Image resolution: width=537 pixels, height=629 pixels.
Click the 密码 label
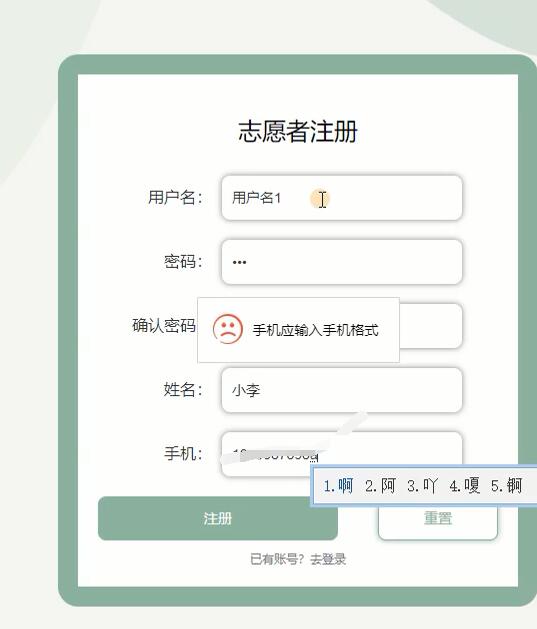(x=184, y=262)
